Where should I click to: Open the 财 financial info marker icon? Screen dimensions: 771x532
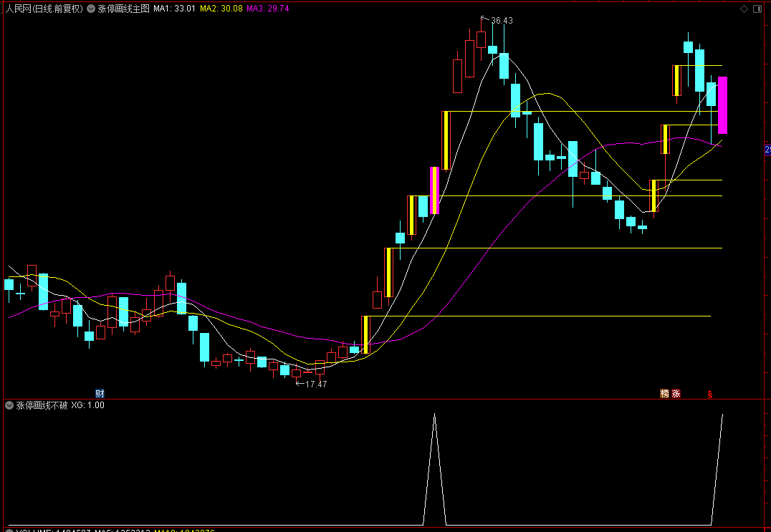pyautogui.click(x=100, y=394)
